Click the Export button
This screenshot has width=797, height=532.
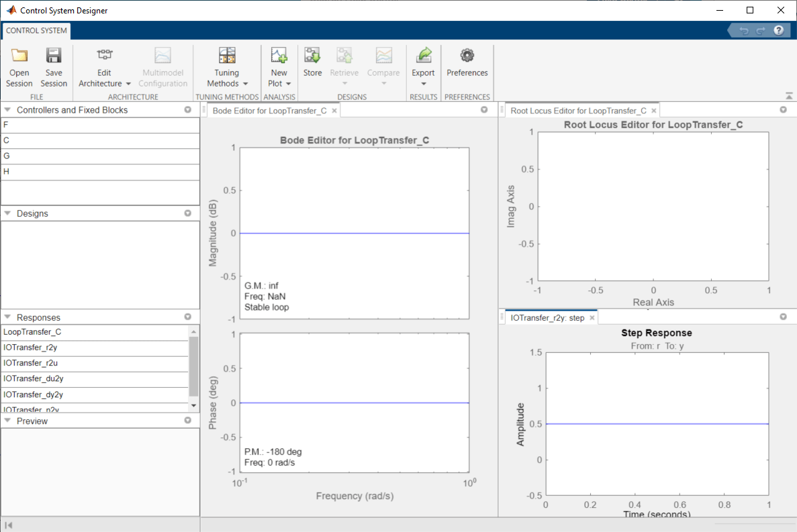click(x=423, y=65)
